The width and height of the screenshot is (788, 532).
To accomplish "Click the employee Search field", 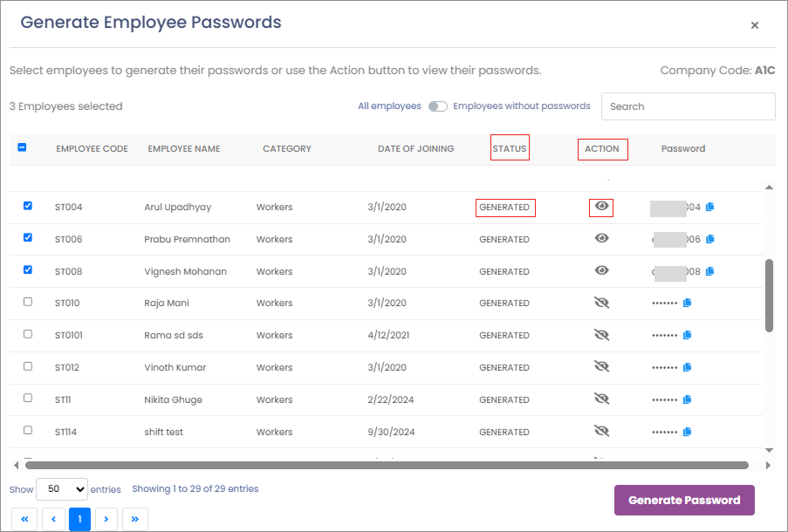I will pos(688,106).
